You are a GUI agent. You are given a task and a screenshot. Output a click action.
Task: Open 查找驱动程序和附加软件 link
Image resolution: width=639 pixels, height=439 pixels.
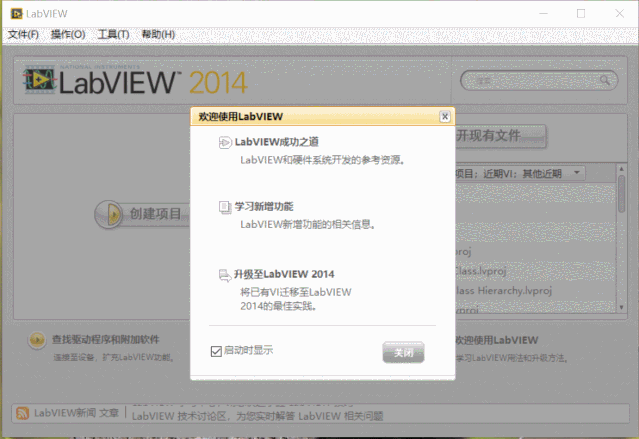106,339
